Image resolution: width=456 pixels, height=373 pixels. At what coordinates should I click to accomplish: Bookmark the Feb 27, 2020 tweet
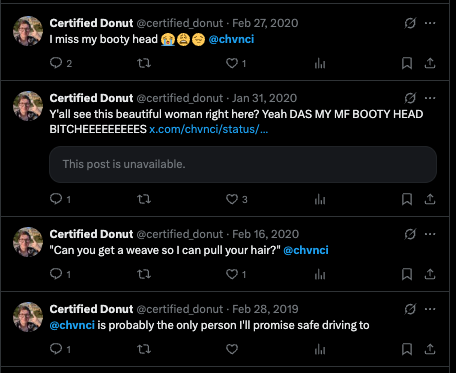click(x=407, y=63)
